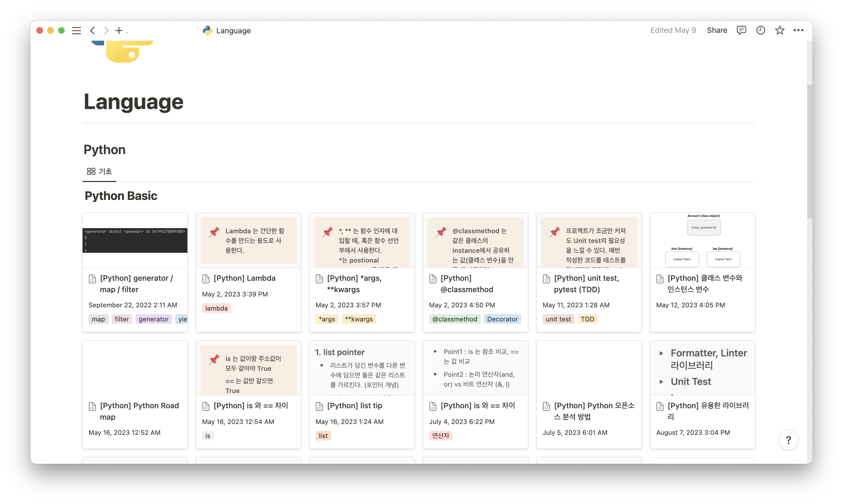The image size is (843, 504).
Task: Go back with the left arrow
Action: (x=92, y=31)
